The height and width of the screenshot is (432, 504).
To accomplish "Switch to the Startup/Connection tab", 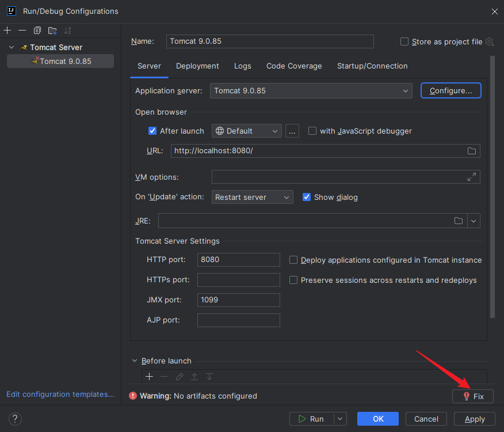I will [x=372, y=66].
